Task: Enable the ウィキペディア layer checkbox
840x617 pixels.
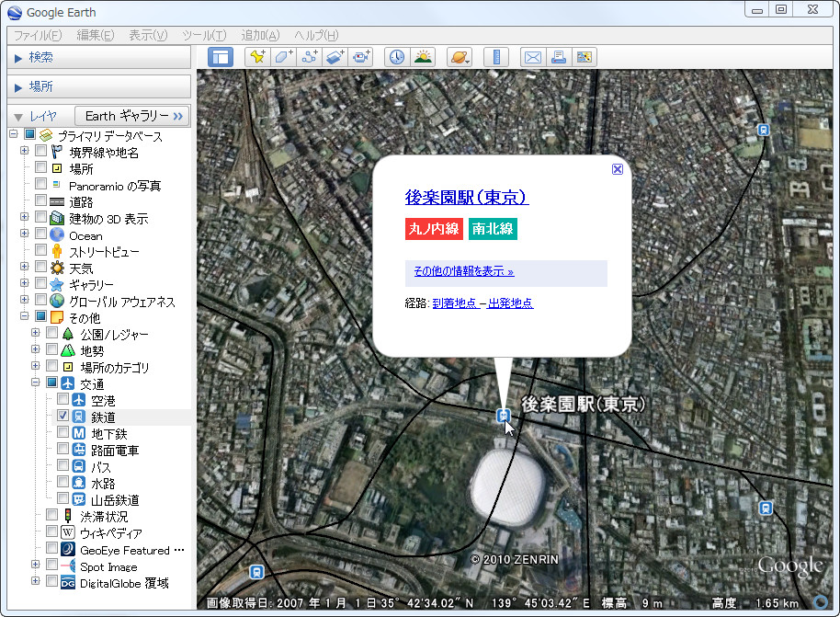Action: pyautogui.click(x=52, y=531)
